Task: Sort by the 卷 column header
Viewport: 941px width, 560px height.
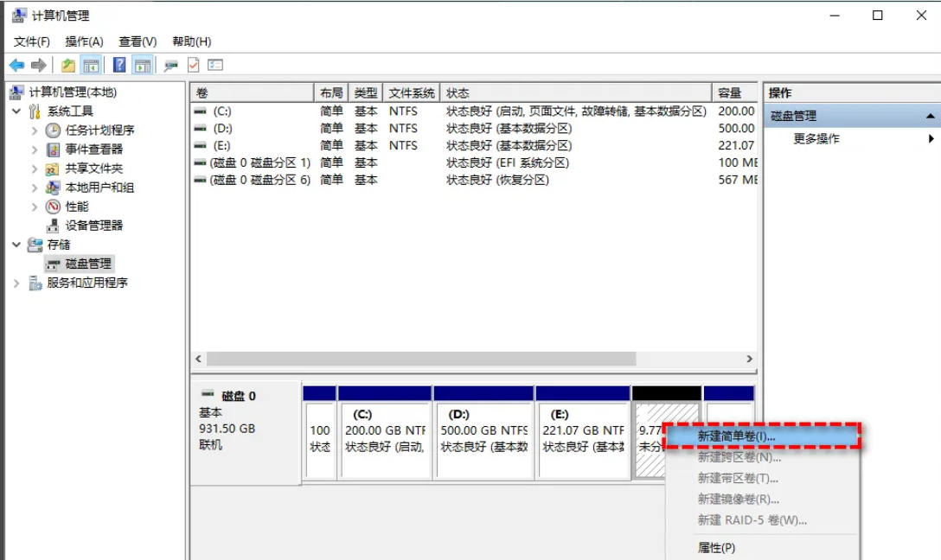Action: (252, 93)
